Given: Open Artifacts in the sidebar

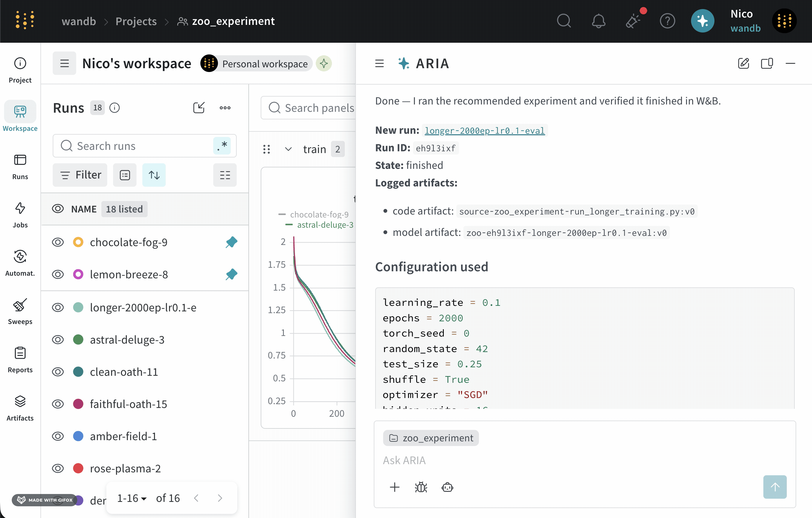Looking at the screenshot, I should click(x=20, y=408).
